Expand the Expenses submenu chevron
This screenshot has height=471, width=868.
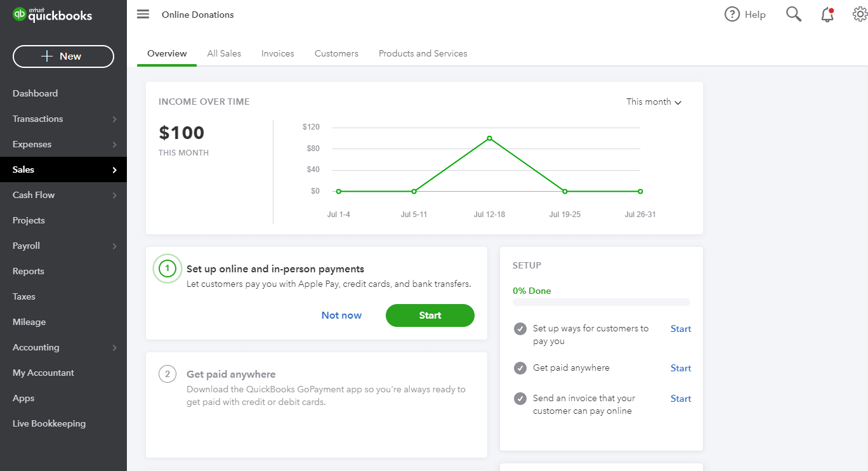[x=114, y=145]
